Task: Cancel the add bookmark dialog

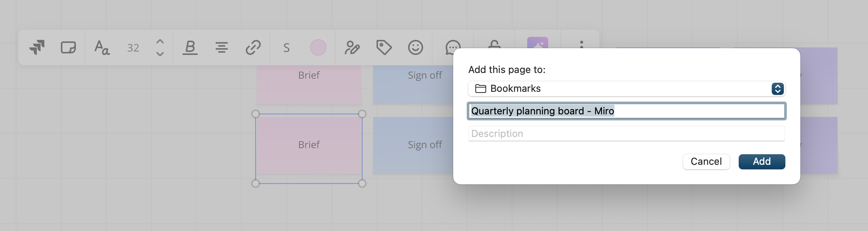Action: click(x=706, y=162)
